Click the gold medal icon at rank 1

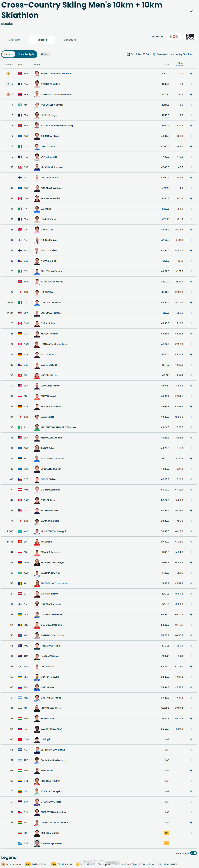pos(8,73)
